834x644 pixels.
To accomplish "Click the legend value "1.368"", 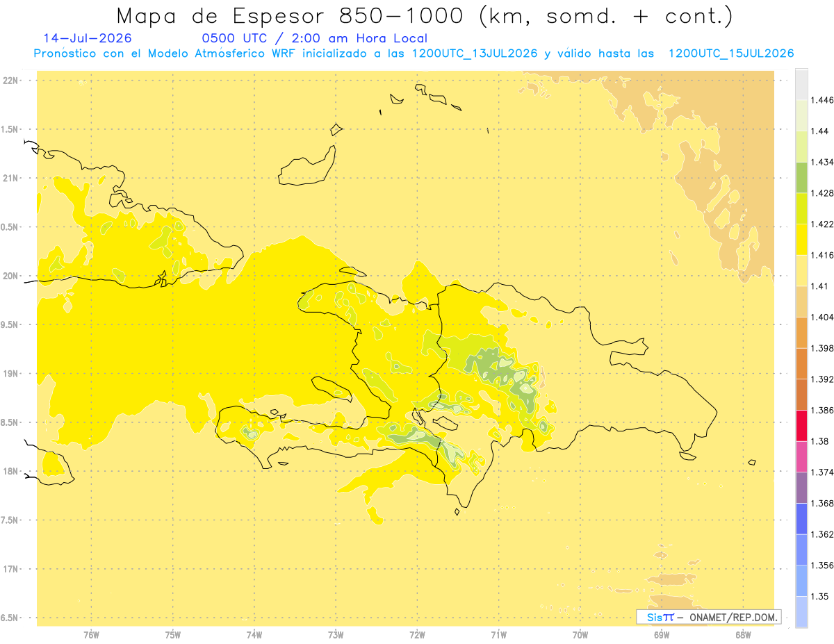I will point(822,503).
